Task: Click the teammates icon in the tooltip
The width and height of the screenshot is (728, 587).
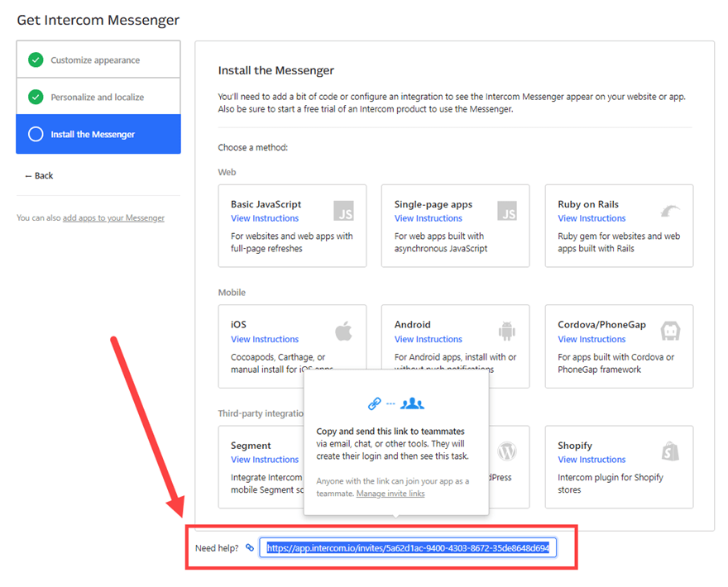Action: pos(412,403)
